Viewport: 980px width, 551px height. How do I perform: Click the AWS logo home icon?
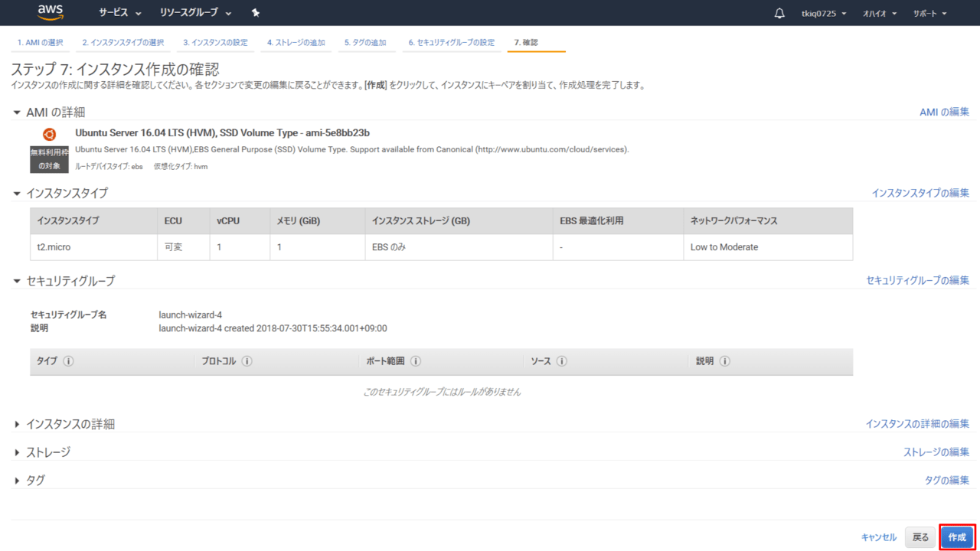(x=51, y=13)
